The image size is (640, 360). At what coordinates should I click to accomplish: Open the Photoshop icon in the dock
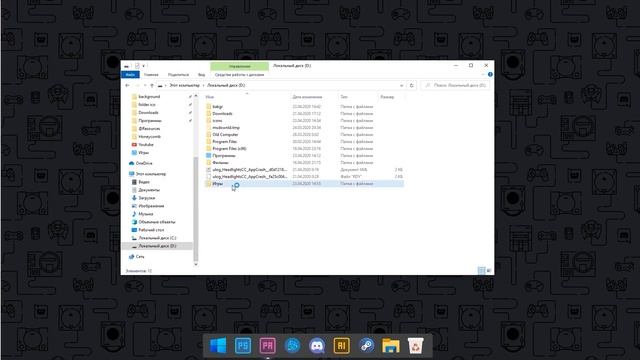[x=243, y=346]
